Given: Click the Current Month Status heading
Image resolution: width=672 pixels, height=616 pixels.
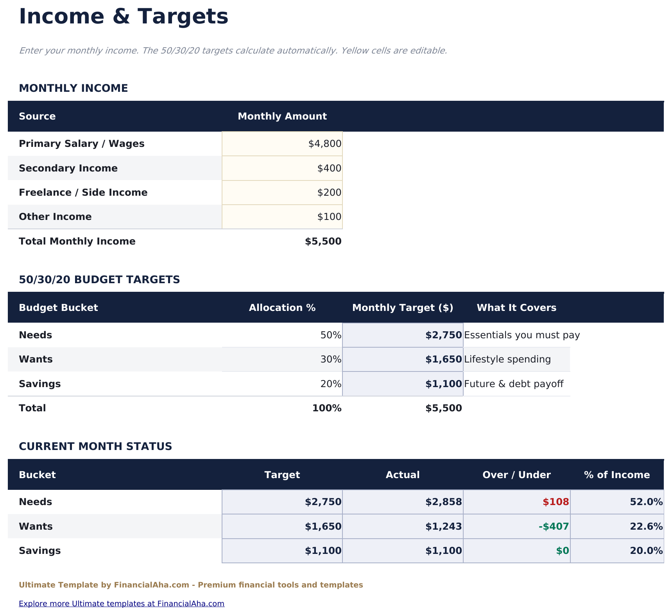Looking at the screenshot, I should (95, 446).
